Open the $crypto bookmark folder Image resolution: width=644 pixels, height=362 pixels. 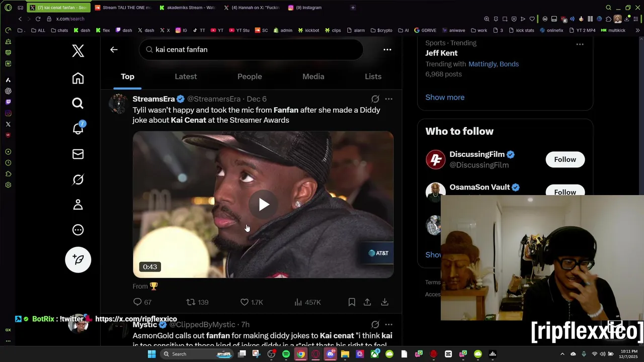click(x=381, y=30)
